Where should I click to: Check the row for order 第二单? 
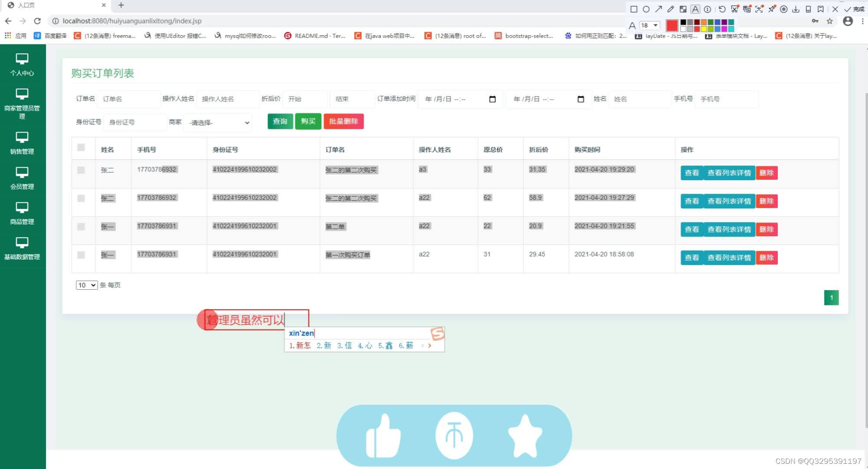[x=81, y=226]
